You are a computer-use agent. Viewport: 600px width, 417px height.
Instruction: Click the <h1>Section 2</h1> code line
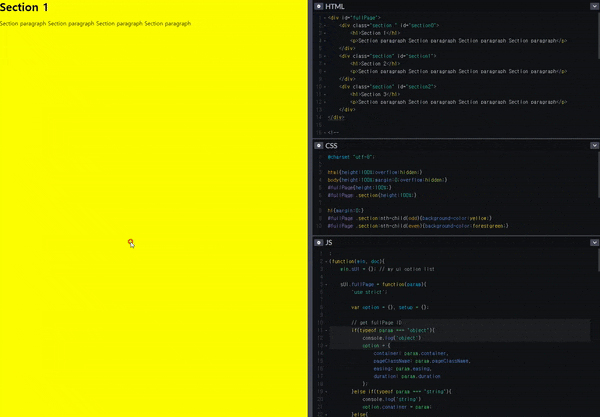[375, 64]
